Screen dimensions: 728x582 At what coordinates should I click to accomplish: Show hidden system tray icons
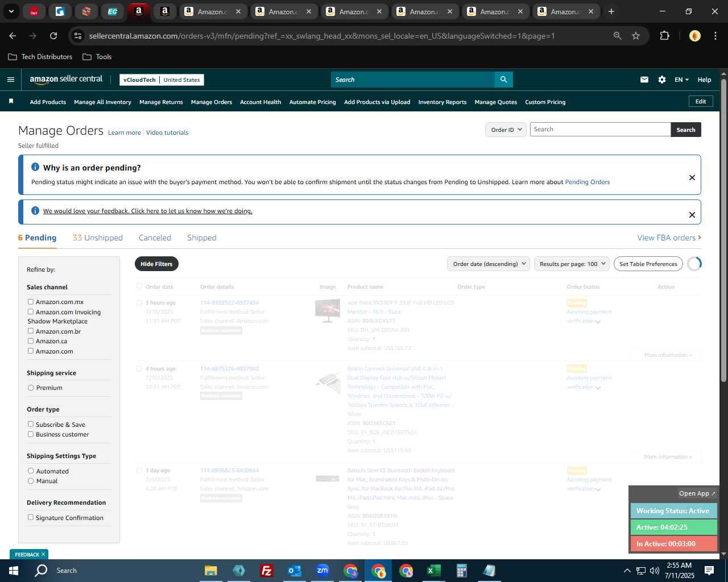(627, 571)
